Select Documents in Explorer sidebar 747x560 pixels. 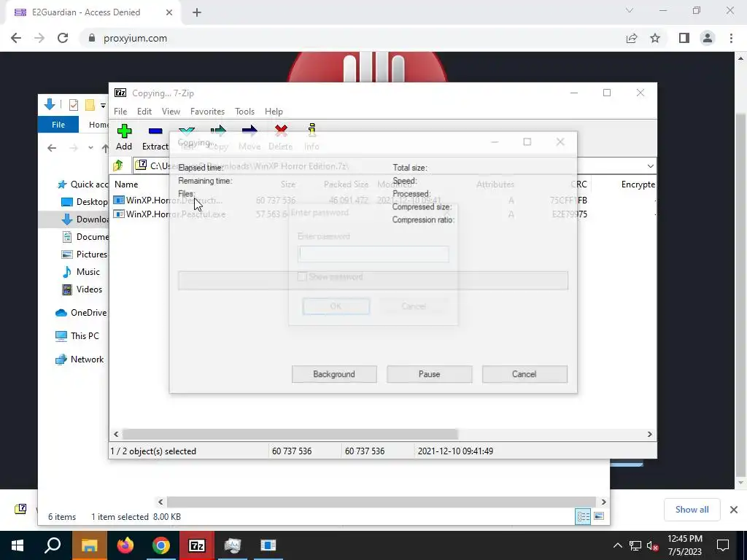85,237
